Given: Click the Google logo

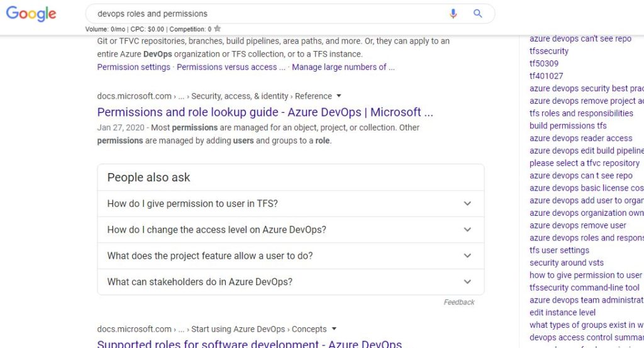Looking at the screenshot, I should (x=31, y=14).
